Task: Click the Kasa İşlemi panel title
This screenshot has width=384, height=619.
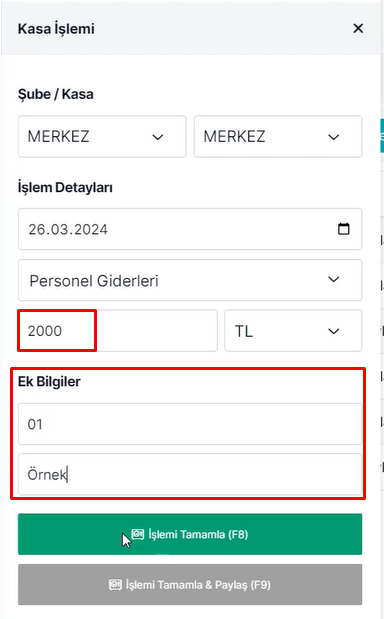Action: click(x=56, y=29)
